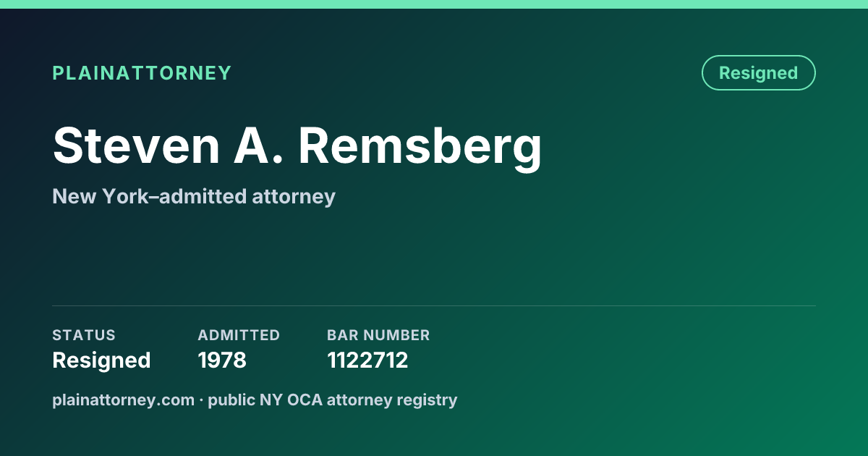Click the horizontal divider line above STATUS

point(434,305)
